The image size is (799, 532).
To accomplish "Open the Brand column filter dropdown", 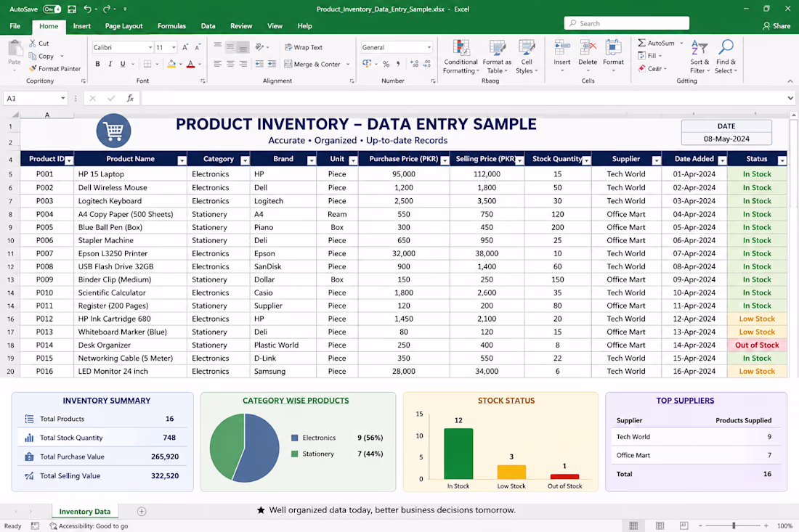I will (x=312, y=160).
